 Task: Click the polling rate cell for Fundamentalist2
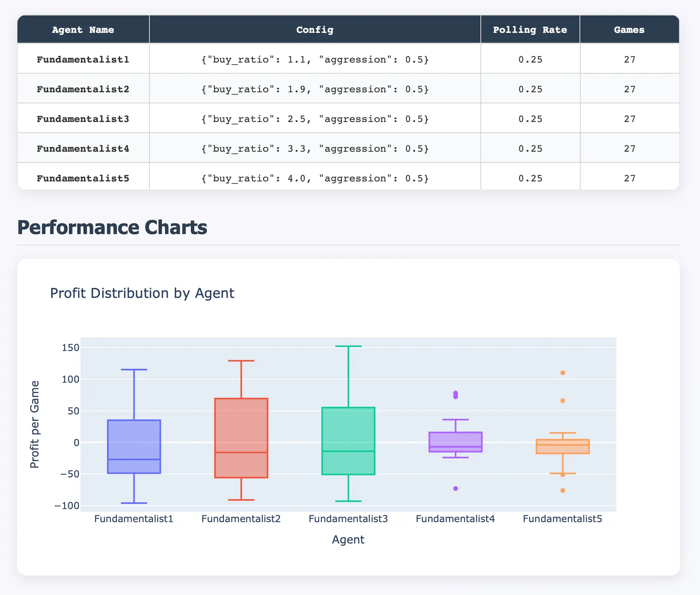(530, 89)
